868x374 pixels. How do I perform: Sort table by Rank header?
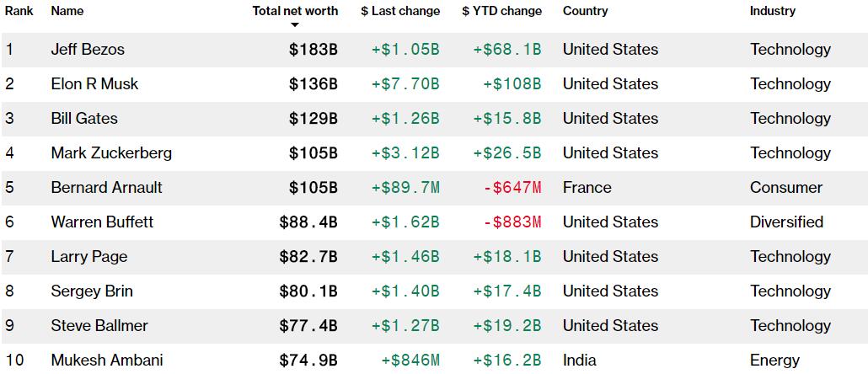coord(19,11)
